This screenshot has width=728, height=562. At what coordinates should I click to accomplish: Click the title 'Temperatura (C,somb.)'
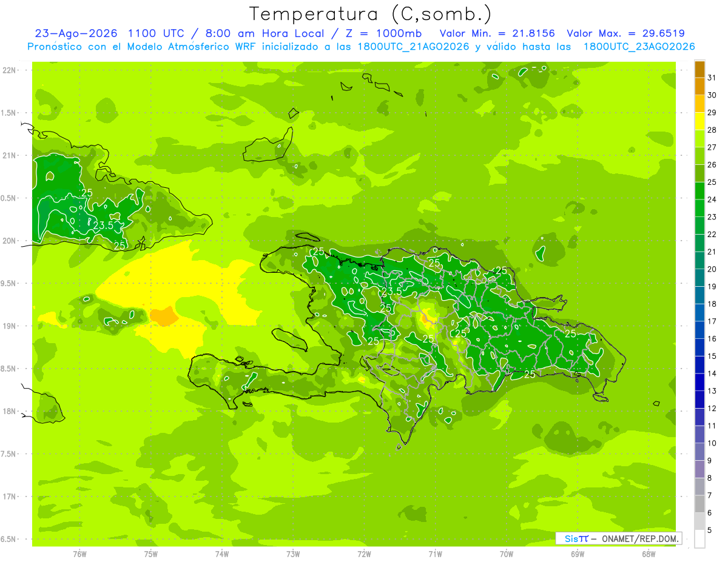(370, 14)
